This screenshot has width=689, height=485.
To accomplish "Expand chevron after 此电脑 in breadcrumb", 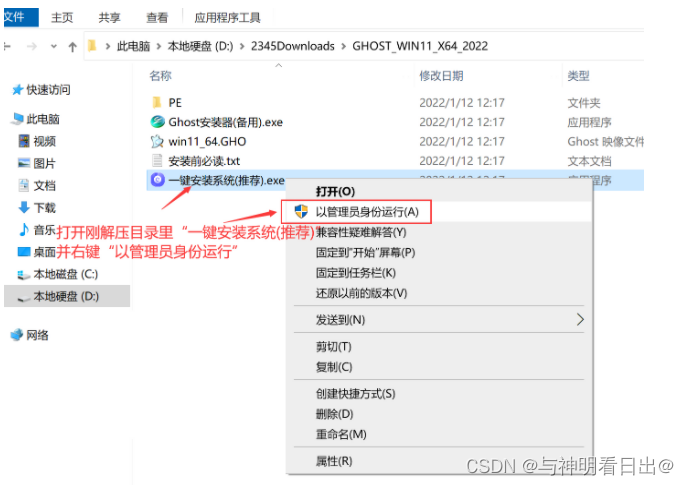I will point(159,46).
